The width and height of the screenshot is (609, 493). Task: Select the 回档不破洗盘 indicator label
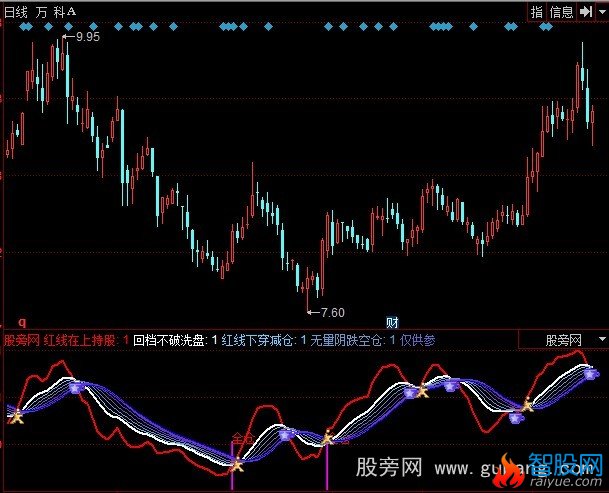(x=169, y=341)
